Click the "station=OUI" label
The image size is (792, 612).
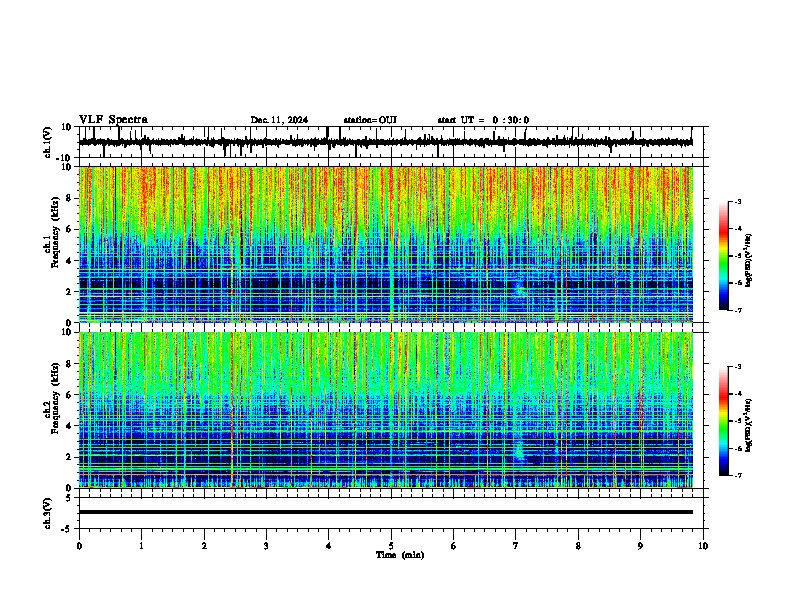pyautogui.click(x=370, y=120)
